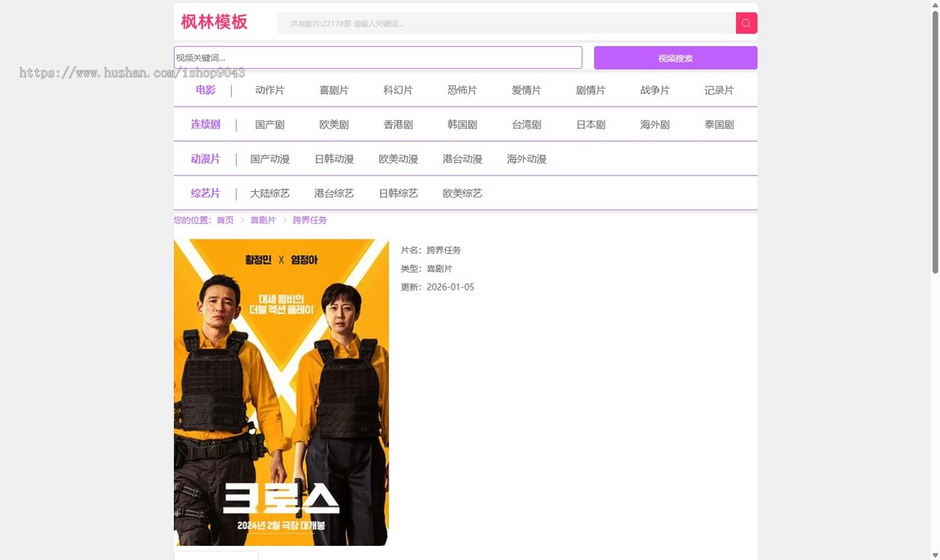The image size is (940, 560).
Task: Go to 香港剧 subcategory
Action: pyautogui.click(x=398, y=125)
